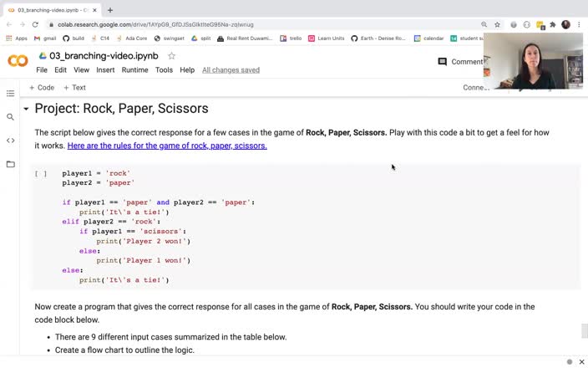Screen dimensions: 588x368
Task: Open the Tools menu
Action: tap(164, 70)
